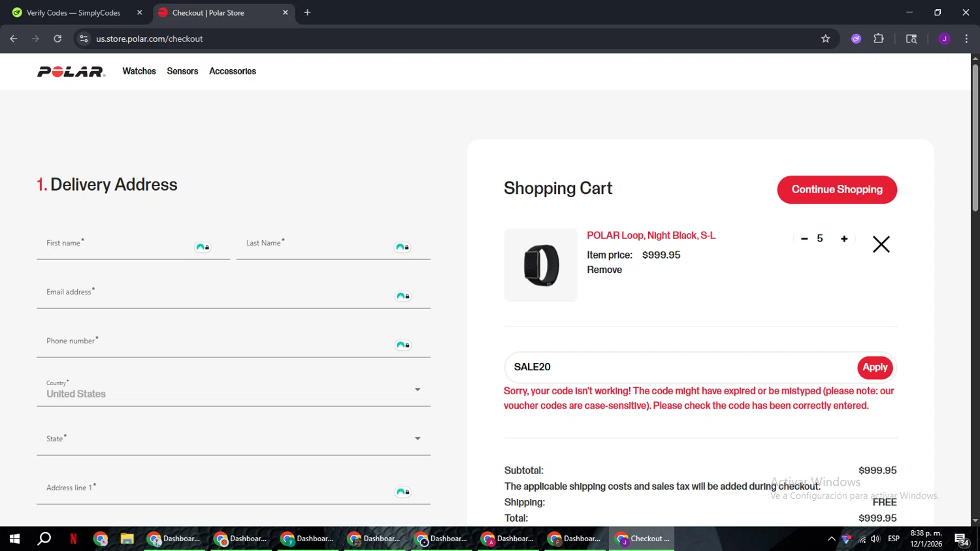Open File Explorer from the taskbar
This screenshot has width=980, height=551.
coord(127,539)
